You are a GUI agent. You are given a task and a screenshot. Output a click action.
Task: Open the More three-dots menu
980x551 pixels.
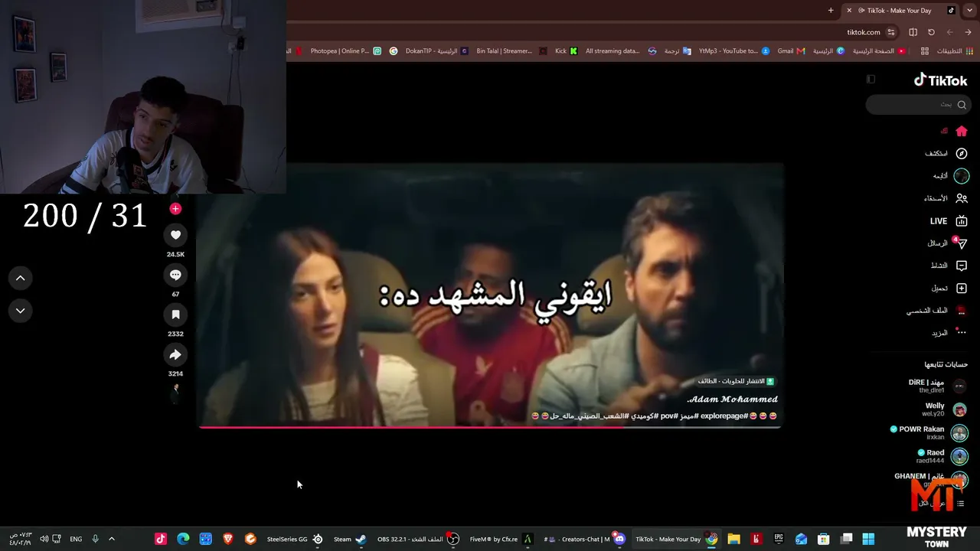(x=962, y=332)
